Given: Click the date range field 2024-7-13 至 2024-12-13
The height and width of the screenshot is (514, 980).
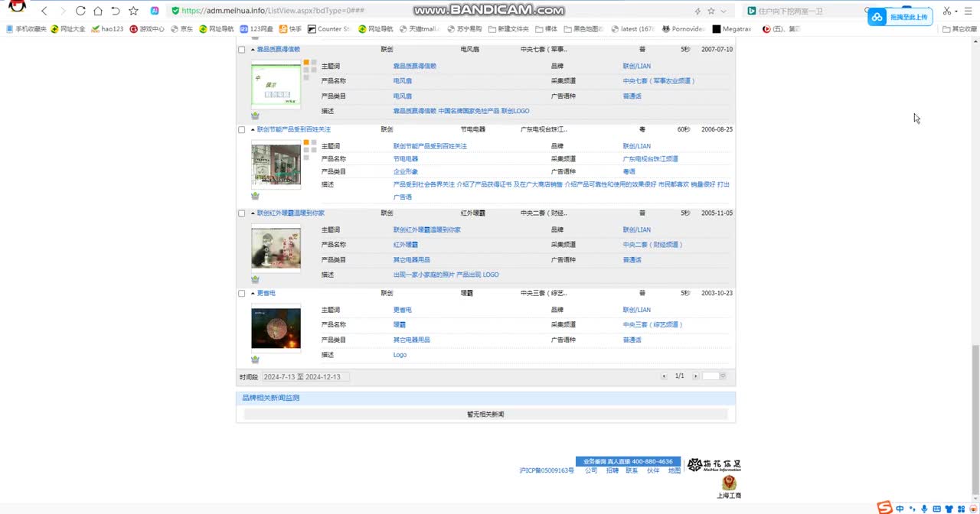Looking at the screenshot, I should pos(305,376).
